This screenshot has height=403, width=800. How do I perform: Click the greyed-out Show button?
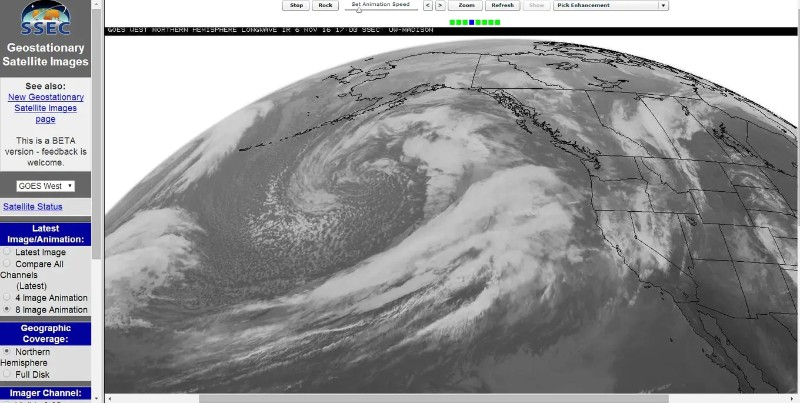pyautogui.click(x=536, y=5)
